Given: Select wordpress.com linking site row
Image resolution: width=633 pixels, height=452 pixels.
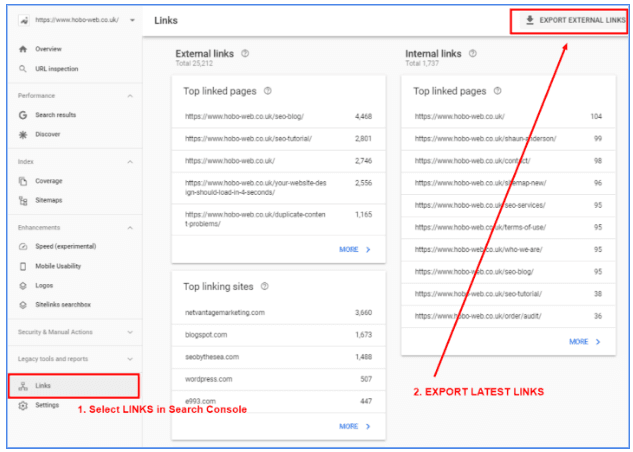Looking at the screenshot, I should point(279,379).
